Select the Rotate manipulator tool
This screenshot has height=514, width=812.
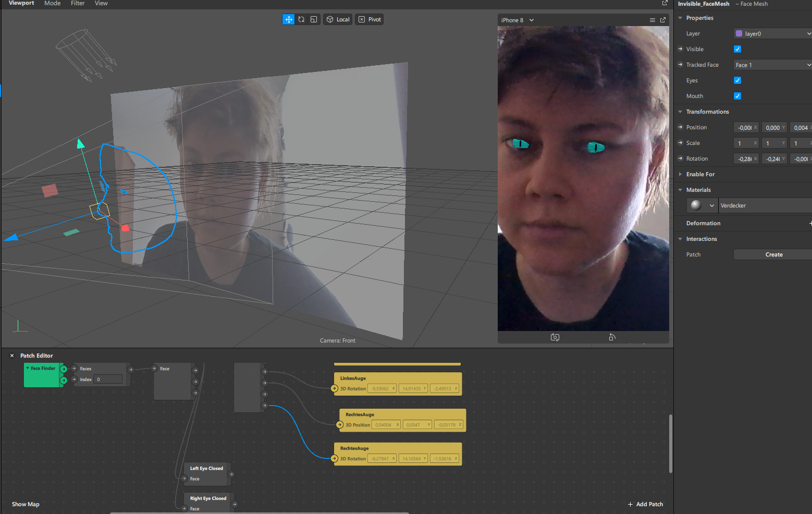(301, 19)
